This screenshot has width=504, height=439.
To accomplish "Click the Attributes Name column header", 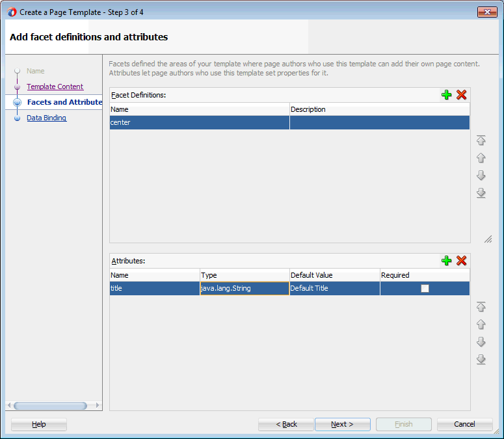I will [x=155, y=275].
